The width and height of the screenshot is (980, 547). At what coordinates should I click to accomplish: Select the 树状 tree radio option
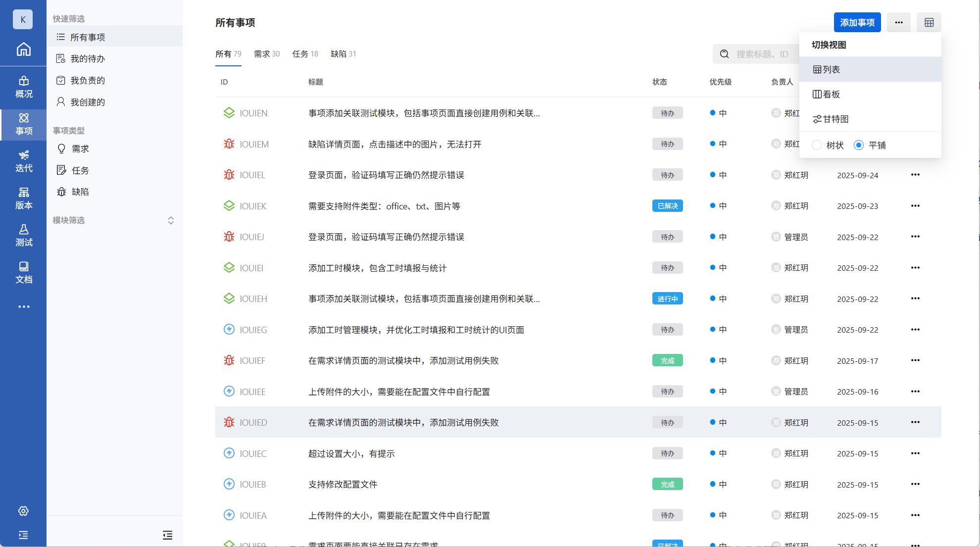click(817, 145)
